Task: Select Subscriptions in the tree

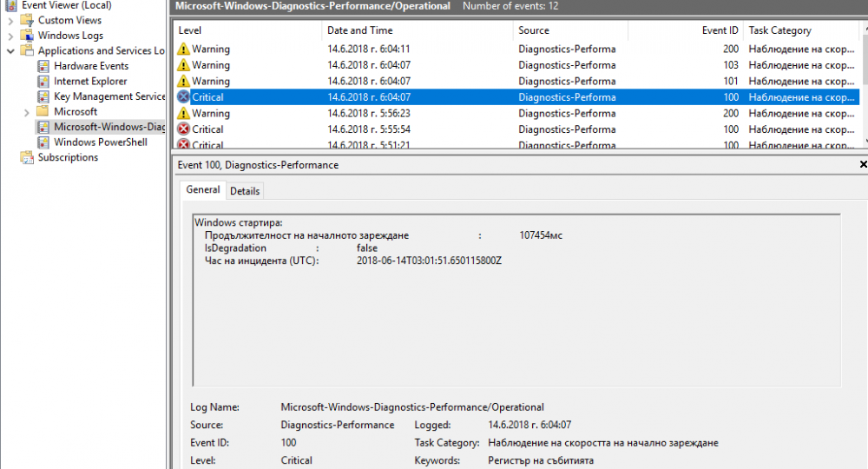Action: [x=68, y=157]
